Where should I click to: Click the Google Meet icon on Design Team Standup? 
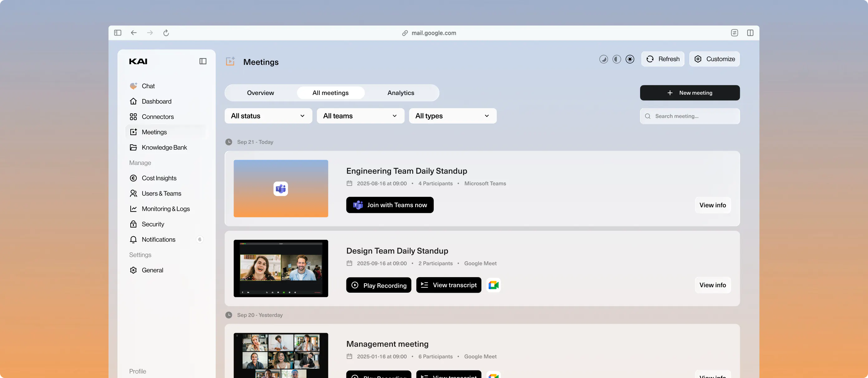tap(493, 285)
